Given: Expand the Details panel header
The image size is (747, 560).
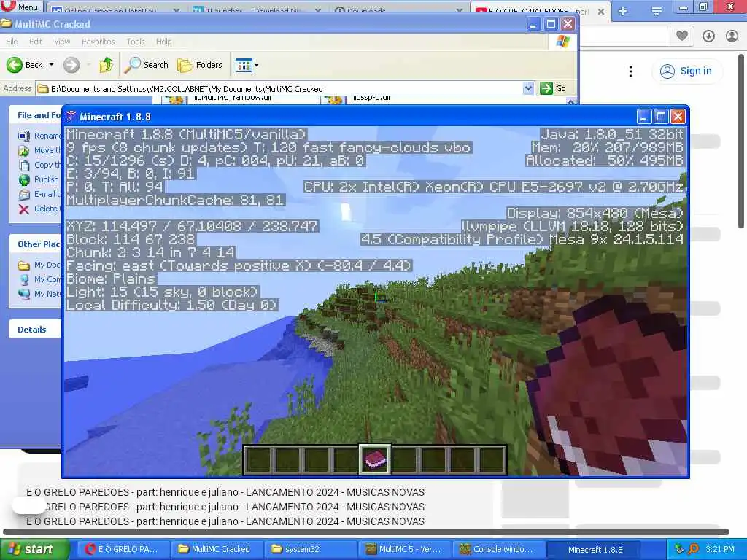Looking at the screenshot, I should pyautogui.click(x=35, y=330).
